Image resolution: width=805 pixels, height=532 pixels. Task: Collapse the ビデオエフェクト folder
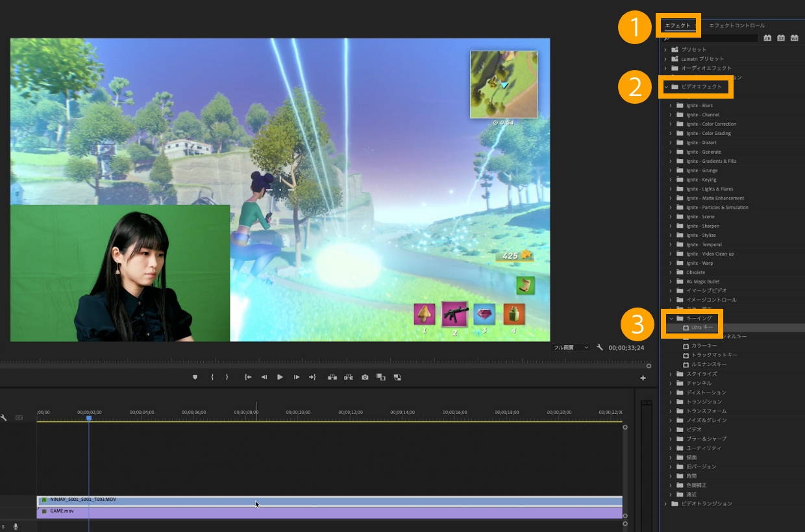click(666, 86)
